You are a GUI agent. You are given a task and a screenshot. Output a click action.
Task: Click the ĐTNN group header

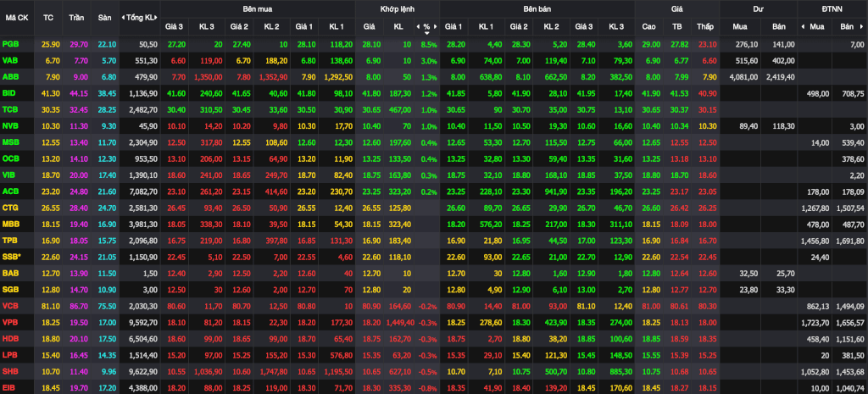click(x=832, y=8)
